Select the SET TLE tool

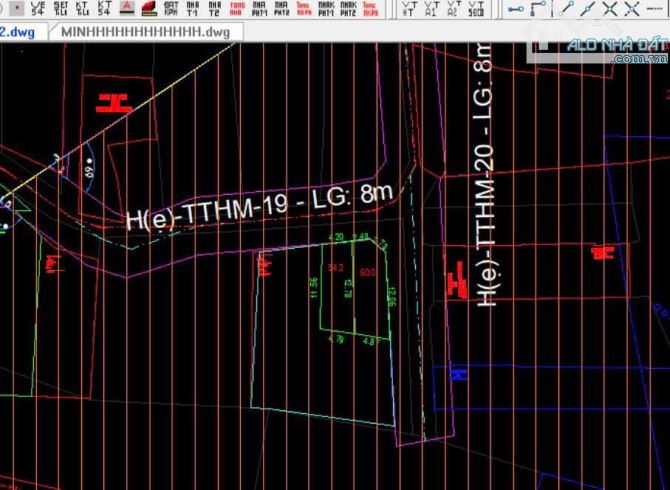click(61, 9)
